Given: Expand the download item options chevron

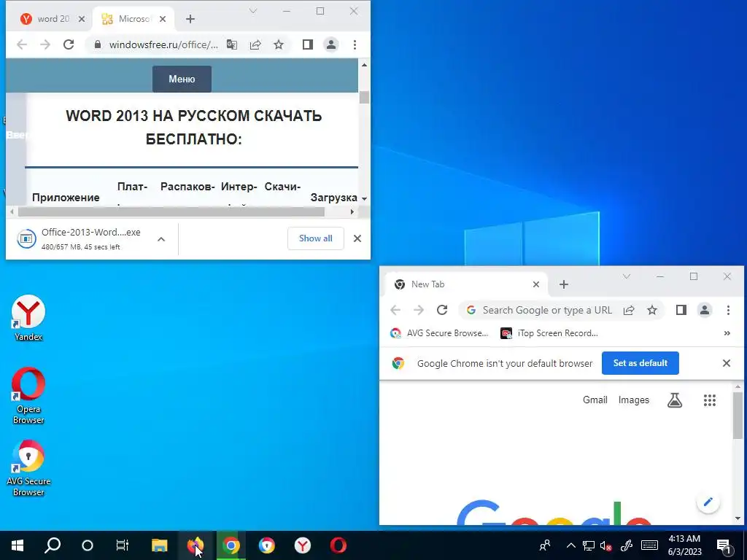Looking at the screenshot, I should coord(161,239).
